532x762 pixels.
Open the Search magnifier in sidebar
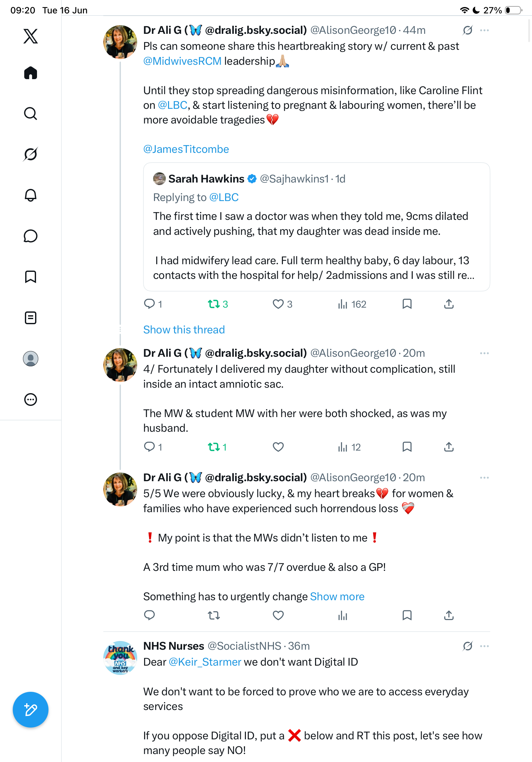click(31, 114)
